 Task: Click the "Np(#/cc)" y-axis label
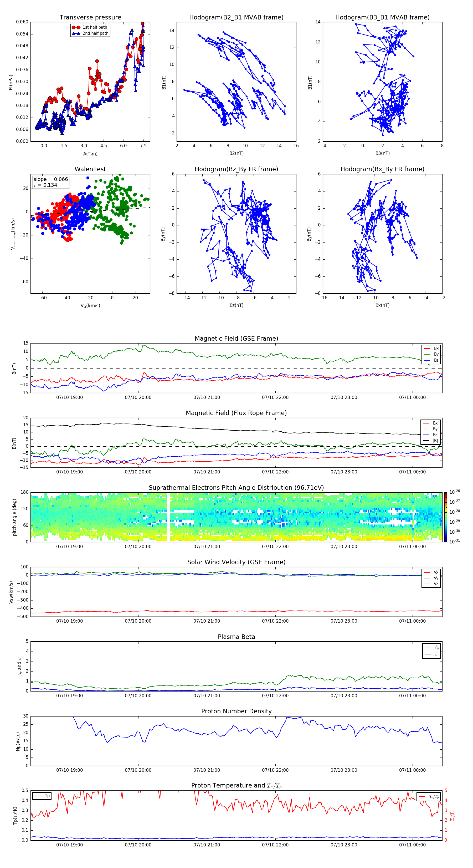click(x=18, y=741)
